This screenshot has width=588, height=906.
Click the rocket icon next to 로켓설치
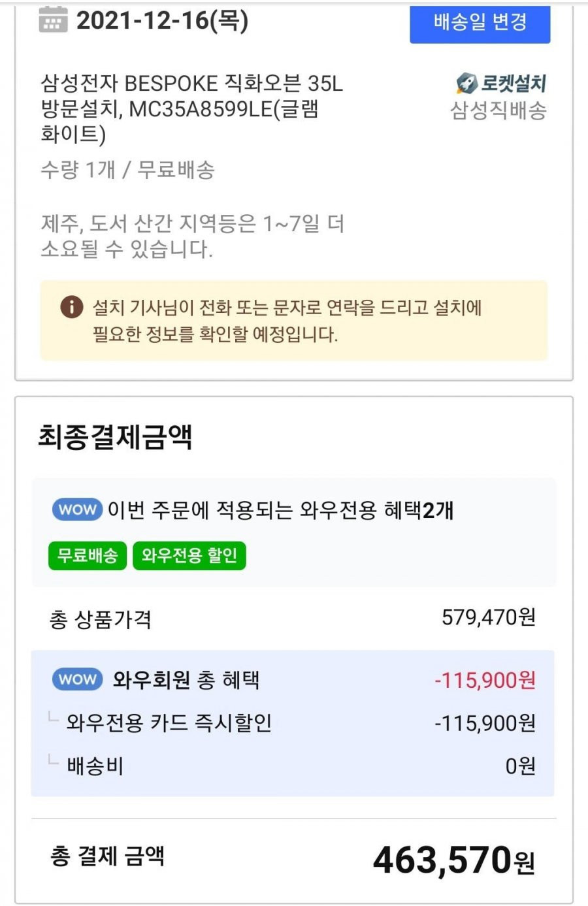coord(466,83)
